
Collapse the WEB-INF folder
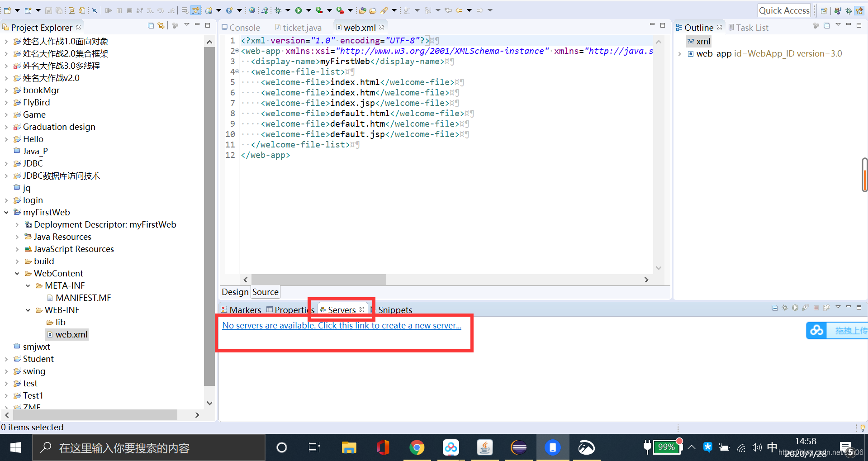pyautogui.click(x=28, y=310)
